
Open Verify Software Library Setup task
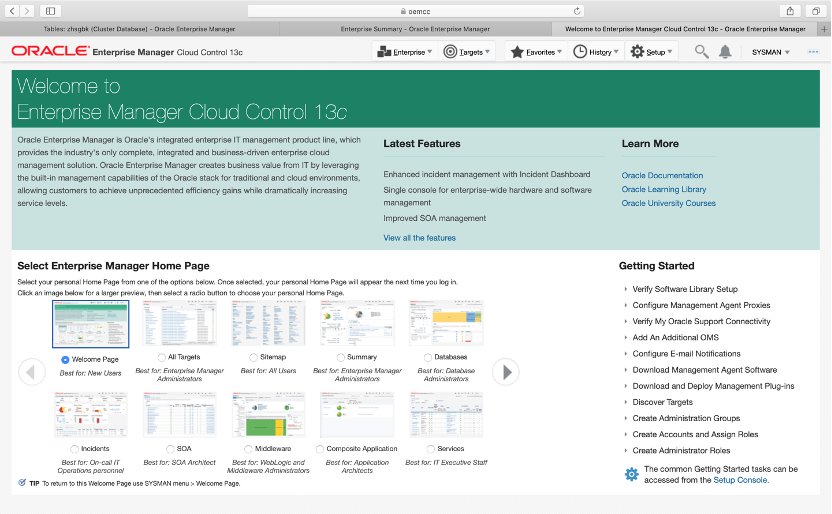tap(685, 289)
